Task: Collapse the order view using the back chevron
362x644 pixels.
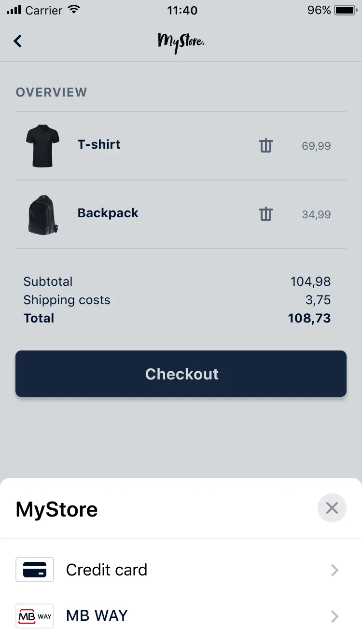Action: [18, 41]
